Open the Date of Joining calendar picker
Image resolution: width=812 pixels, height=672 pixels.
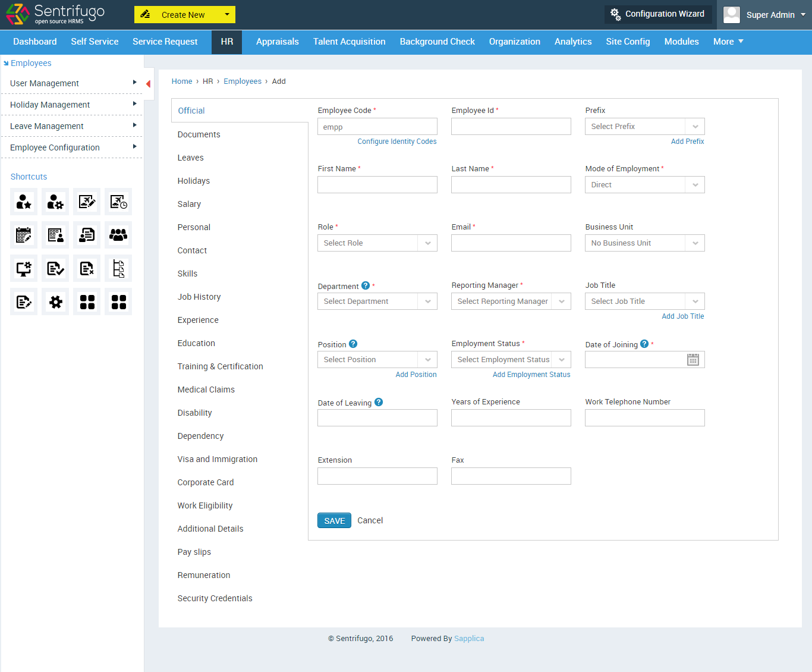pos(693,360)
